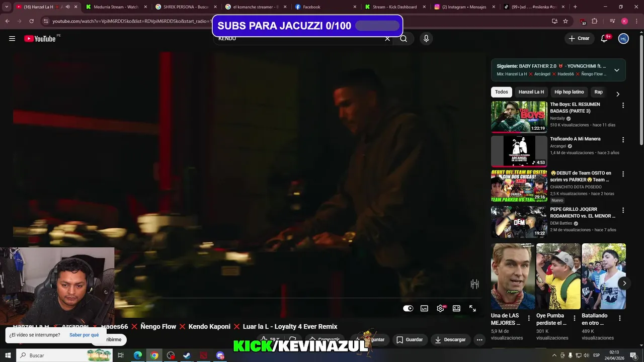This screenshot has height=362, width=644.
Task: Open options for Batallando en otro short
Action: click(620, 318)
